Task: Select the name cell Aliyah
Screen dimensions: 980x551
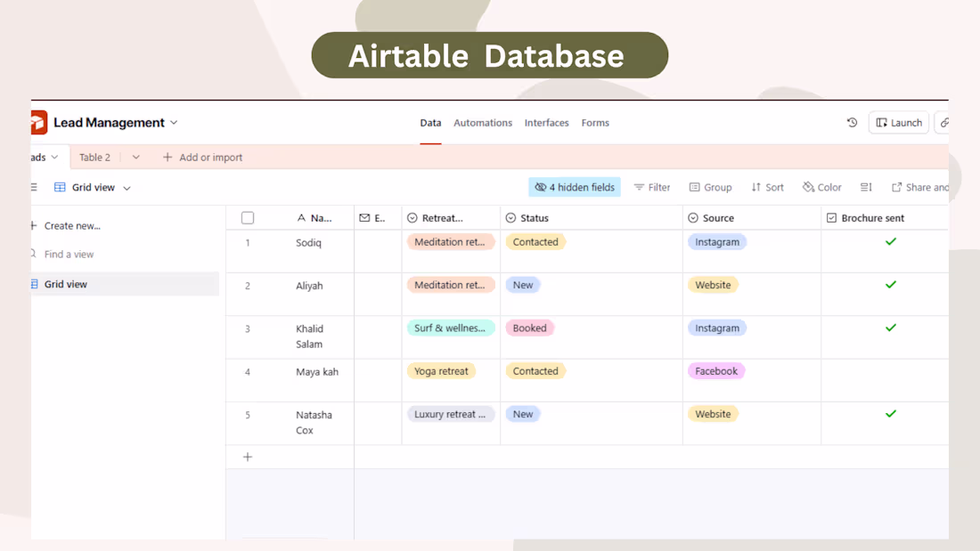Action: pos(309,286)
